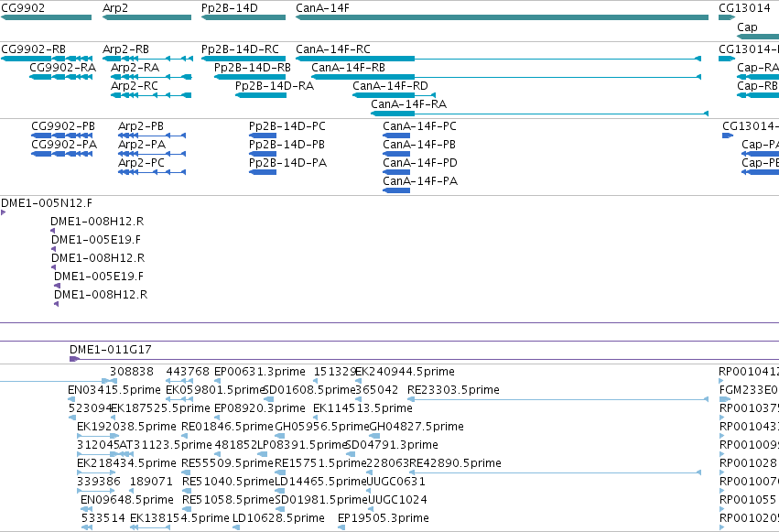
Task: Select the Cap-RB transcript label
Action: 758,86
